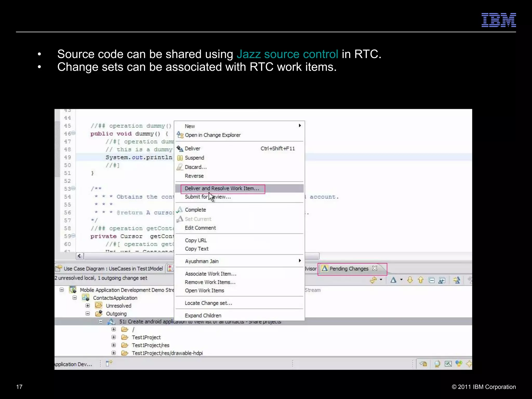Select Remove Work Items... menu entry

pos(239,282)
